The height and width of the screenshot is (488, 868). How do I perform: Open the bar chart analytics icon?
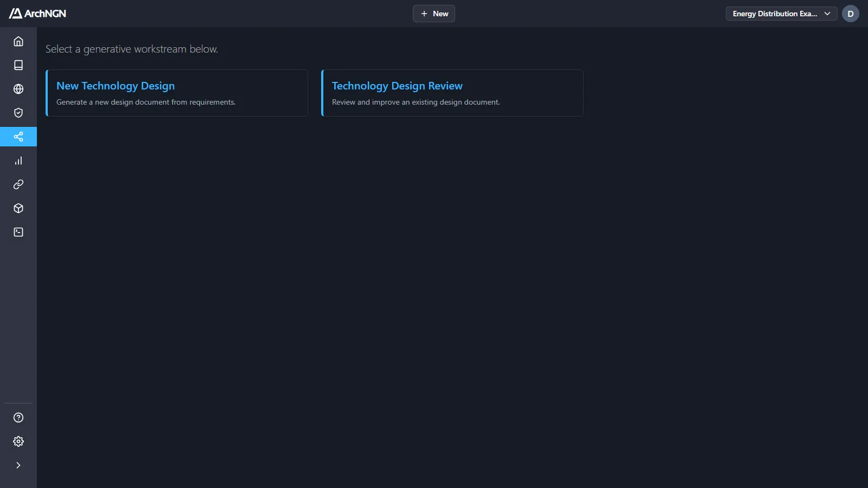(x=18, y=160)
